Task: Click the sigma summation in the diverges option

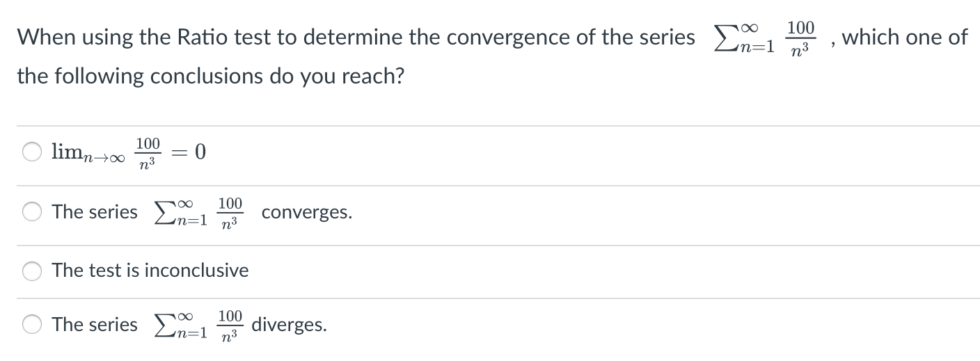Action: point(180,325)
